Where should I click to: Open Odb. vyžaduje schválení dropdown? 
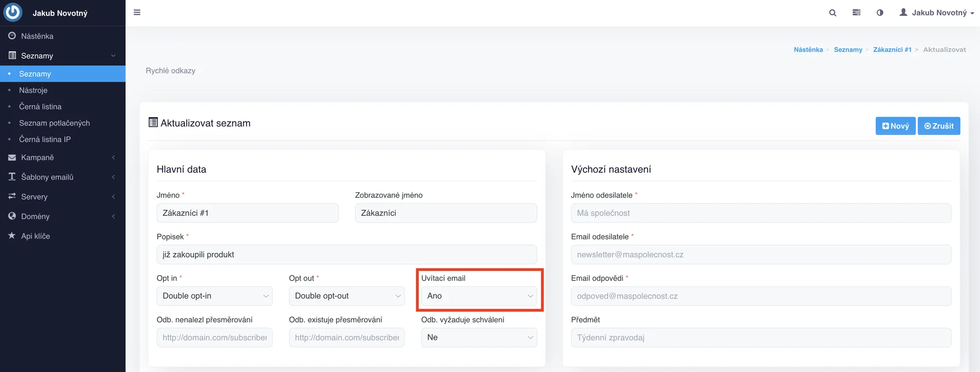tap(479, 337)
